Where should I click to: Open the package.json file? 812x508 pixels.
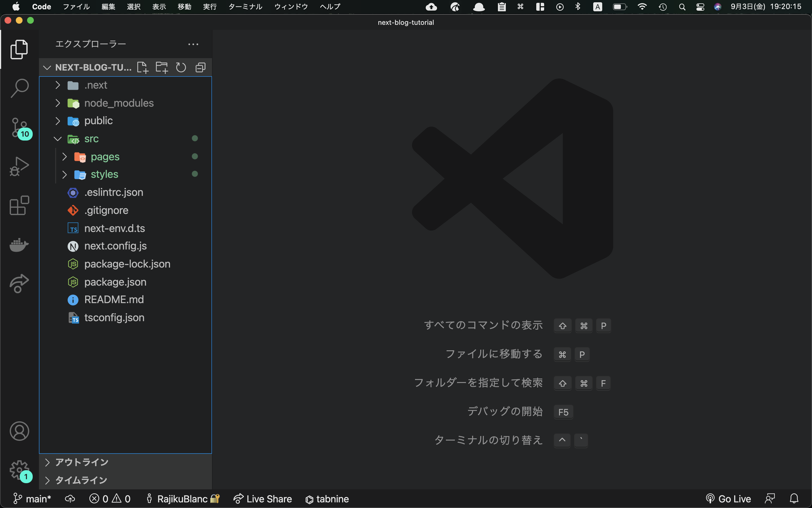[125, 282]
